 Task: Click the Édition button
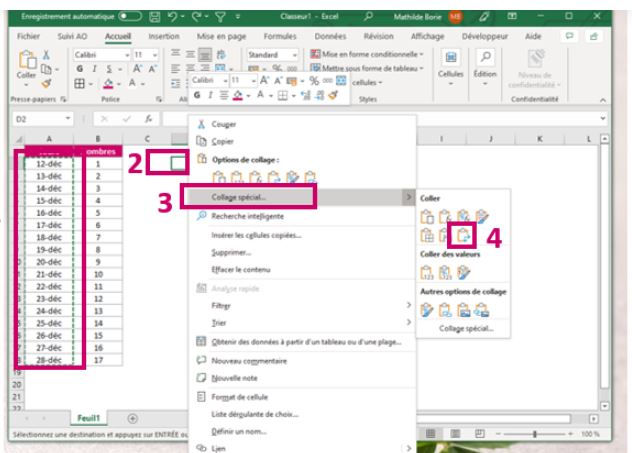[485, 67]
